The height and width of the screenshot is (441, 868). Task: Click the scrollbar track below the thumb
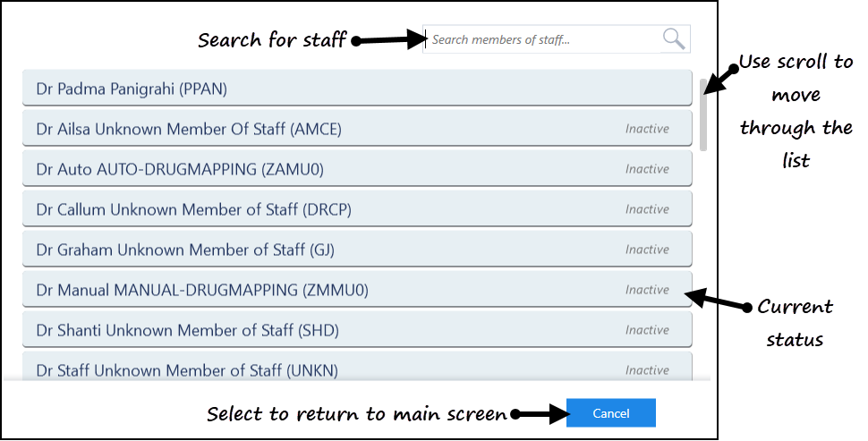pyautogui.click(x=703, y=266)
